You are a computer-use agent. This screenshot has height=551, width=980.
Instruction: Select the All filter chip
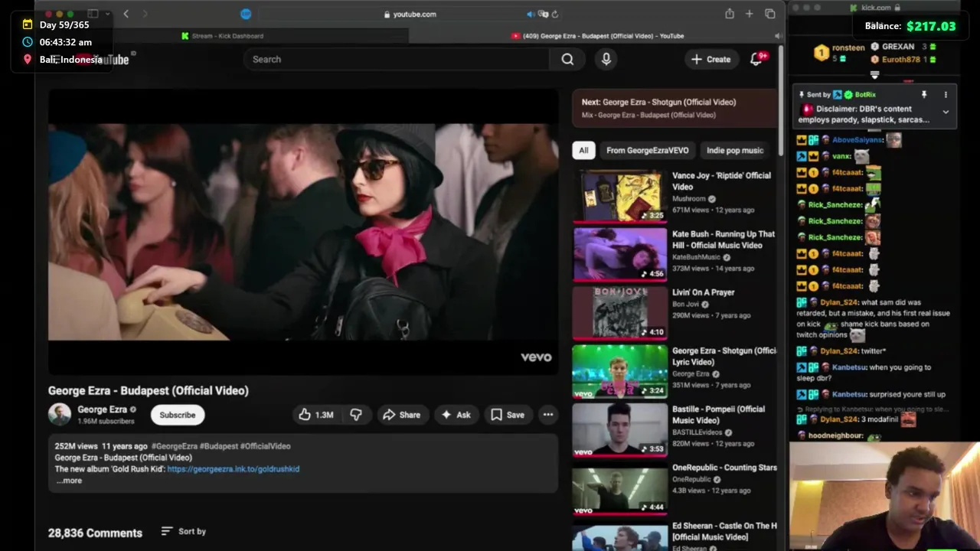(583, 150)
